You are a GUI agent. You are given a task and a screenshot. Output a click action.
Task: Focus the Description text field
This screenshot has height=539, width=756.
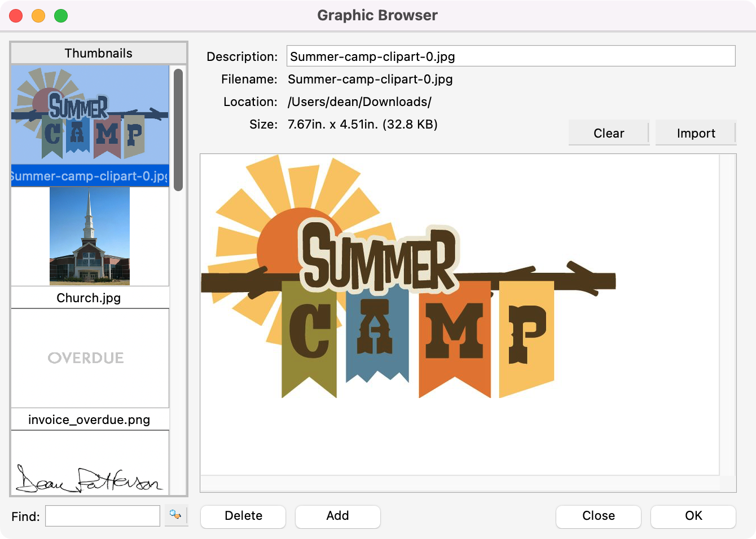[x=511, y=56]
